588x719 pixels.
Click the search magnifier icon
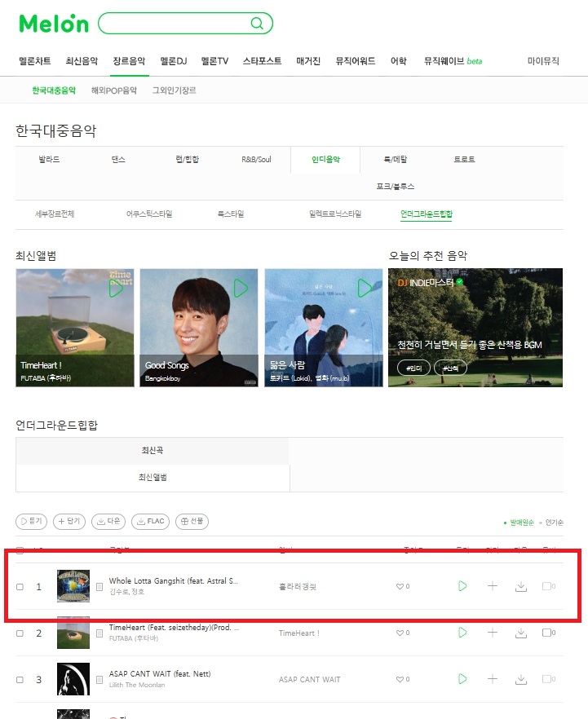pos(257,24)
